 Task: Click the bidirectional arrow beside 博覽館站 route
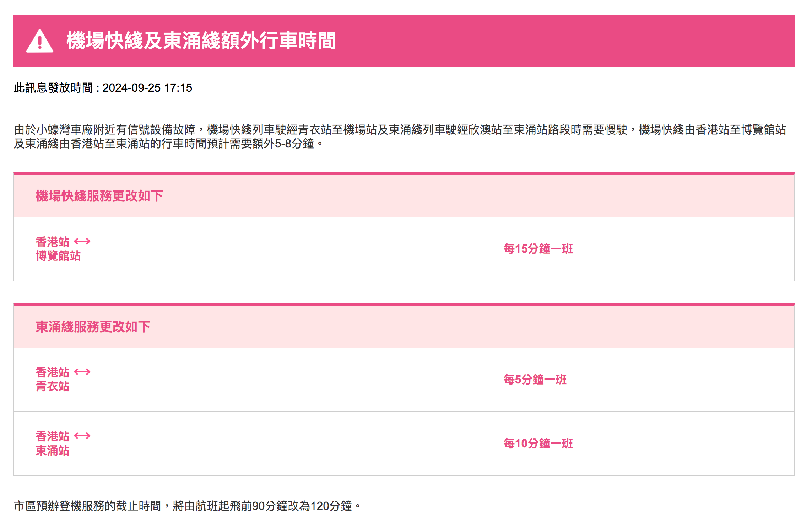pos(82,242)
